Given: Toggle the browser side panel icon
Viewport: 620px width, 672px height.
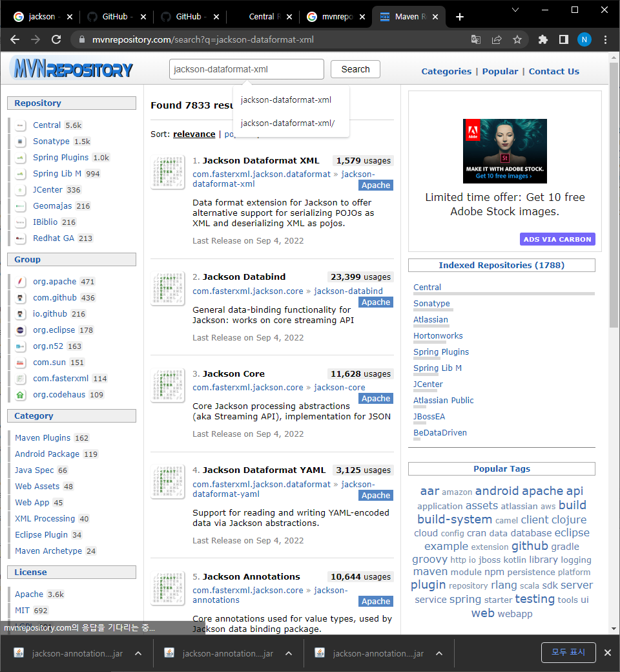Looking at the screenshot, I should pyautogui.click(x=563, y=40).
